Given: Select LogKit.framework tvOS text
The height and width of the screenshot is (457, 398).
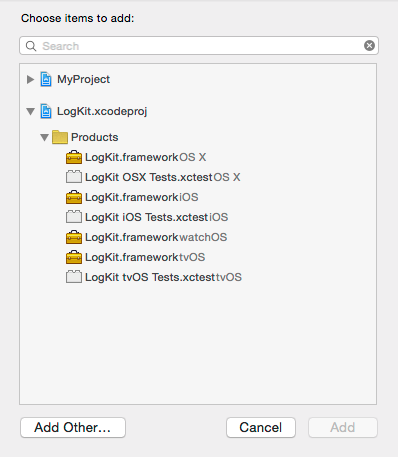Looking at the screenshot, I should point(145,257).
